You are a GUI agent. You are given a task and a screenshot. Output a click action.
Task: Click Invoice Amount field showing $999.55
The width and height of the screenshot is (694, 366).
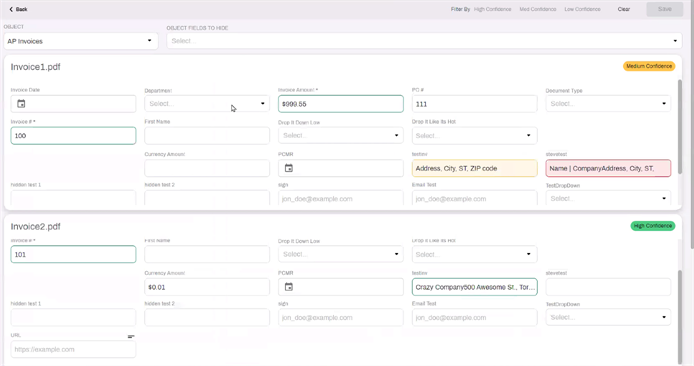click(x=340, y=104)
